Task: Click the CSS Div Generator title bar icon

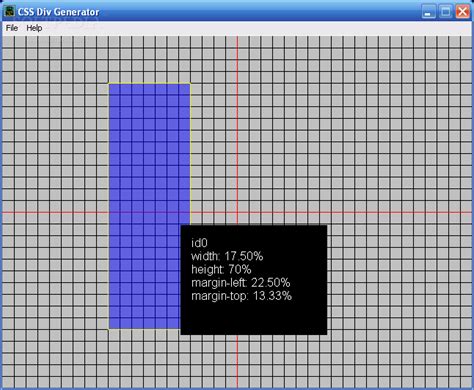Action: pyautogui.click(x=9, y=12)
